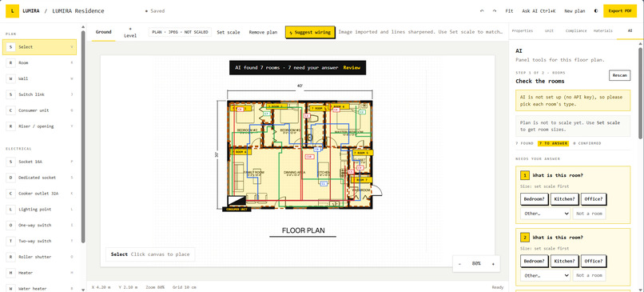Select the Lighting point tool
Screen dimensions: 644x292
pyautogui.click(x=39, y=210)
